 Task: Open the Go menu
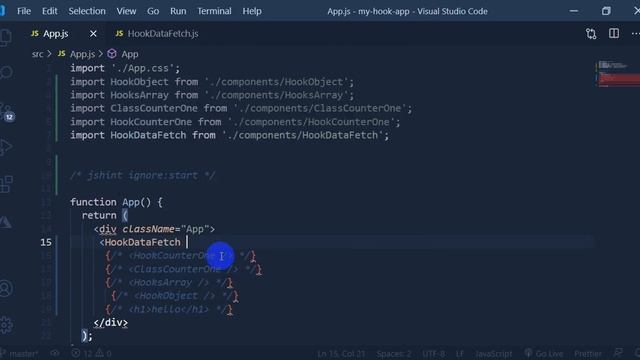tap(153, 11)
